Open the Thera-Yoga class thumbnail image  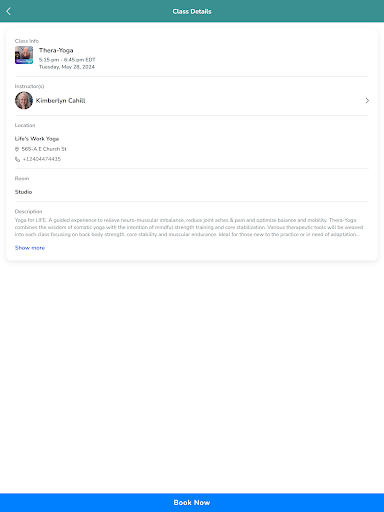[x=24, y=55]
